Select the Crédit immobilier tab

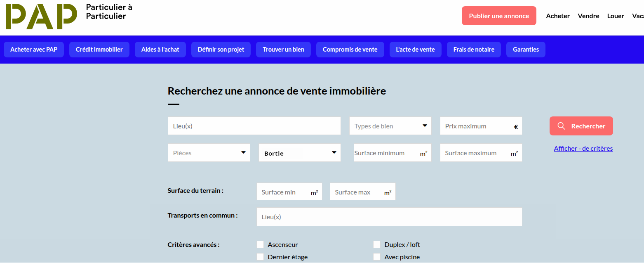99,50
